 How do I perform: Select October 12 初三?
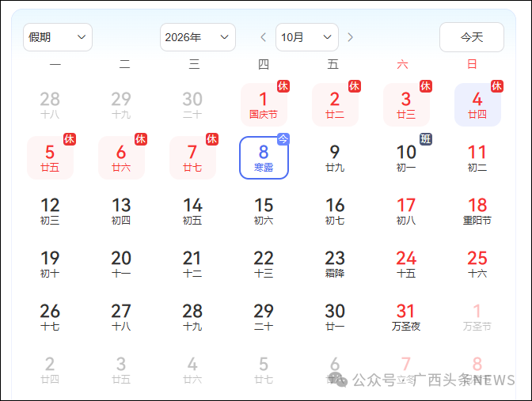[50, 211]
